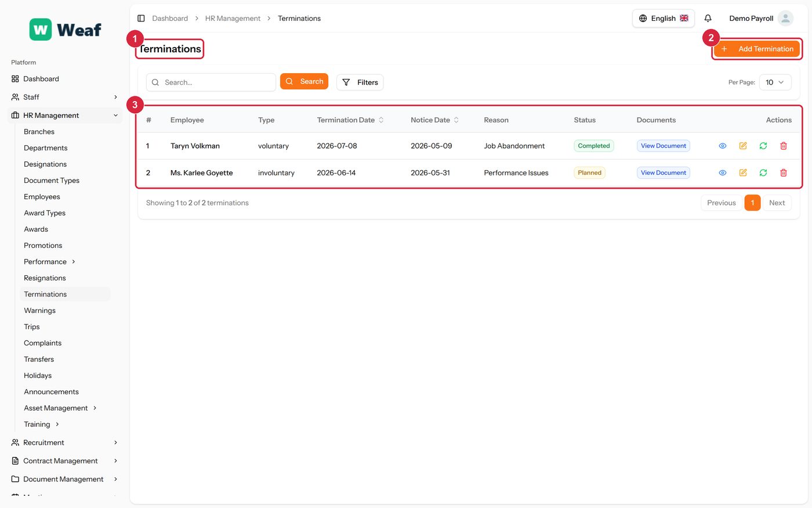Click the Weaf logo
The height and width of the screenshot is (508, 812).
coord(65,30)
